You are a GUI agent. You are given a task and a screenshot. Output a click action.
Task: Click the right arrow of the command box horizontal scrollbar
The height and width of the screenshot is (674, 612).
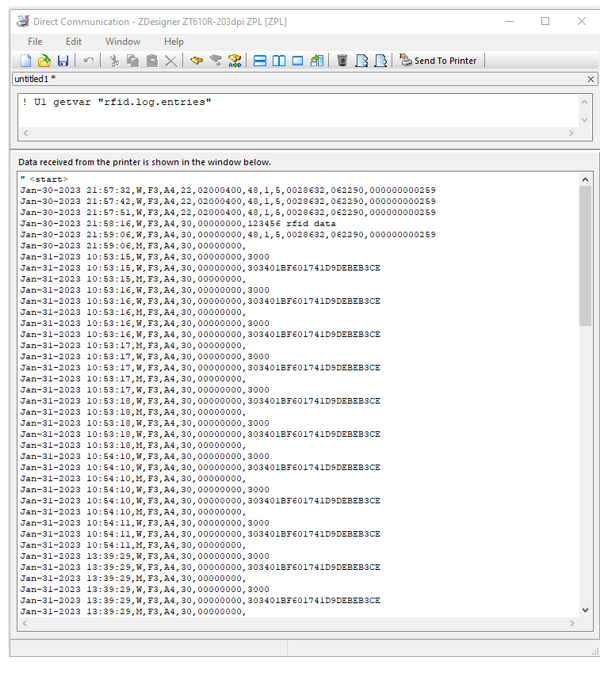point(572,133)
